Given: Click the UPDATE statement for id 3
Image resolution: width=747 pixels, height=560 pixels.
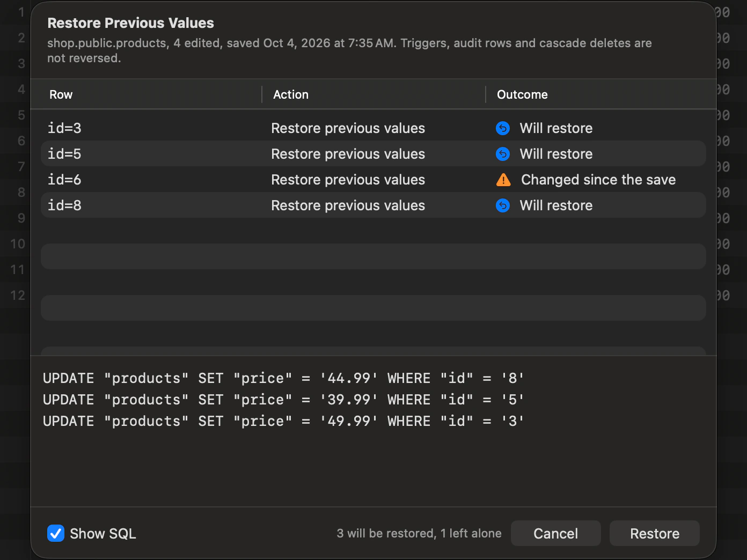Looking at the screenshot, I should (x=283, y=421).
